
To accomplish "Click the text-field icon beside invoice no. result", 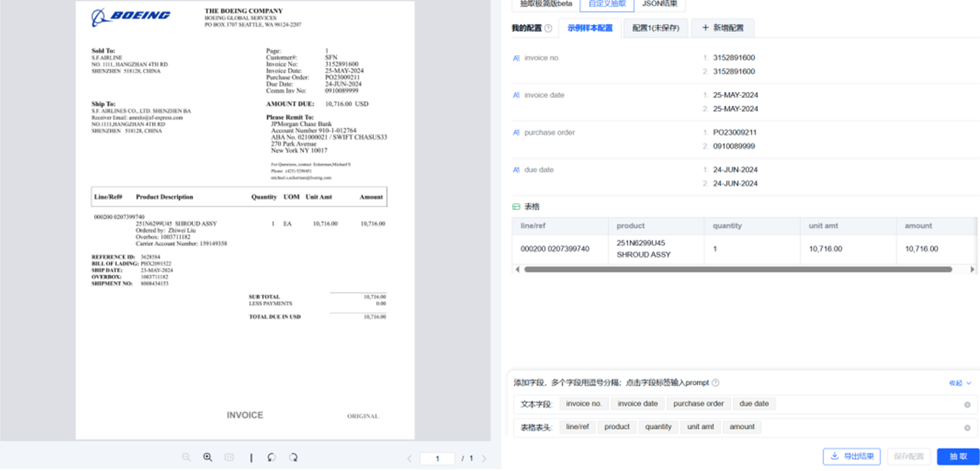I will [516, 58].
